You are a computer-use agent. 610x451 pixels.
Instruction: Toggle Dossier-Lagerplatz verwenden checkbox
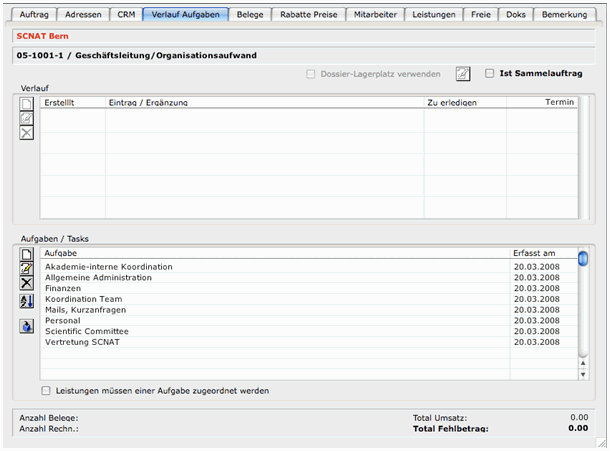[x=311, y=73]
